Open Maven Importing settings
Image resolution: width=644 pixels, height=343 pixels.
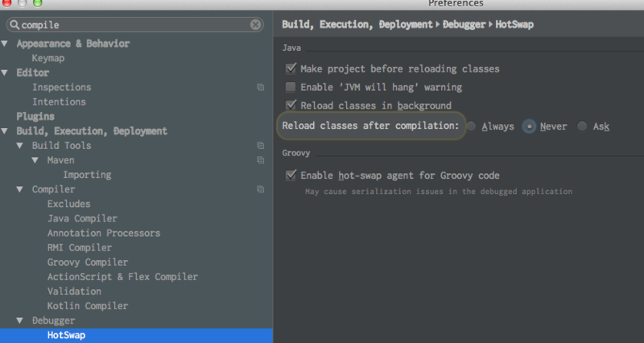click(87, 175)
